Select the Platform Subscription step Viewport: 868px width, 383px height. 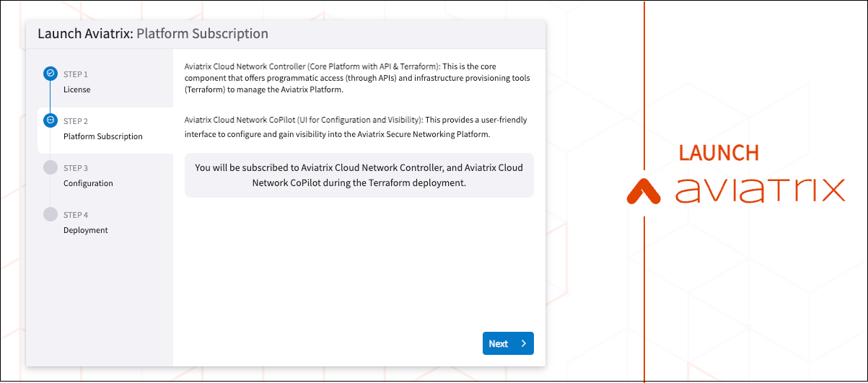pos(102,136)
